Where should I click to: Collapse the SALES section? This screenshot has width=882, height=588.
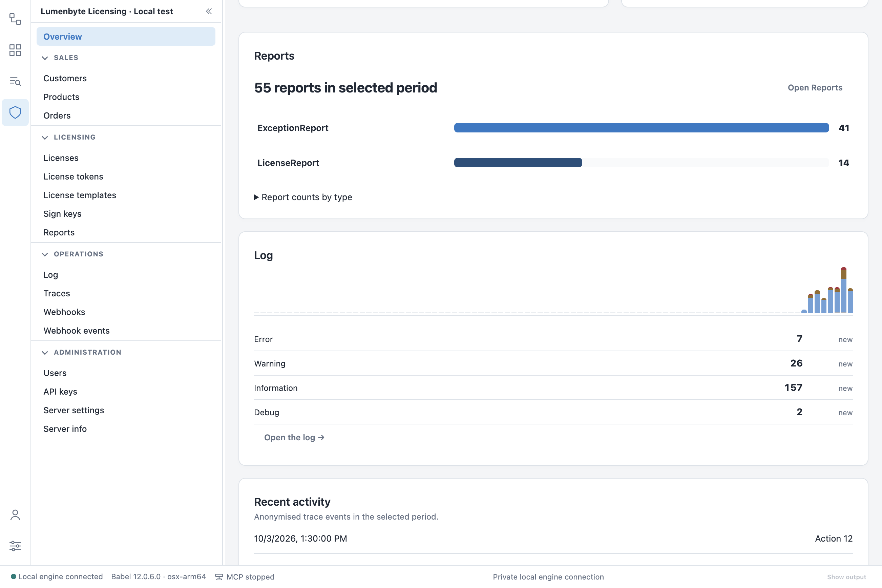45,58
